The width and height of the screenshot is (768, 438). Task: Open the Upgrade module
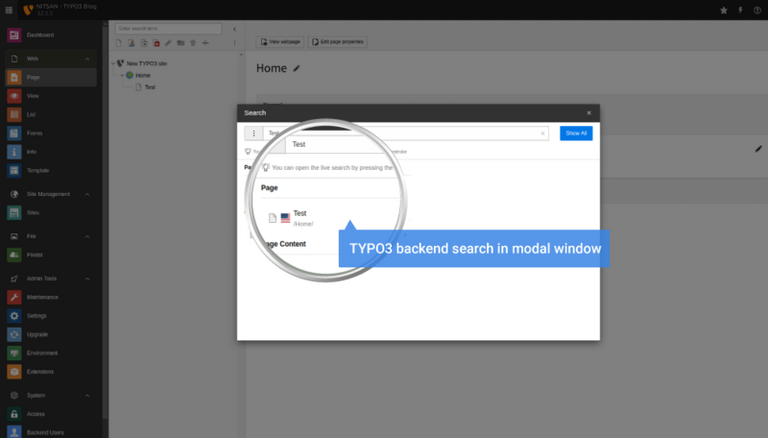point(50,334)
